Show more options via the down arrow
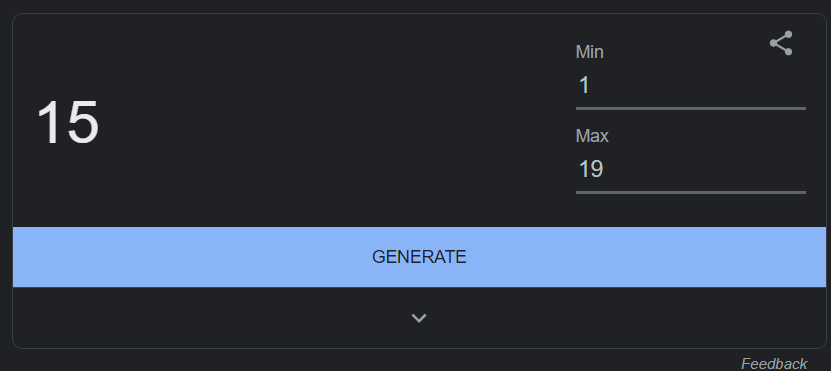 coord(419,318)
